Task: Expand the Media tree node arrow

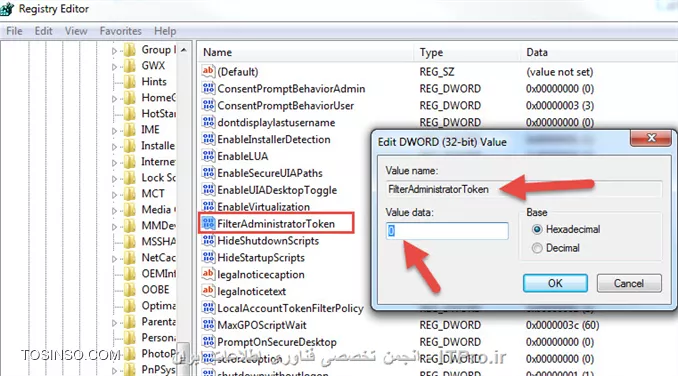Action: [x=114, y=210]
